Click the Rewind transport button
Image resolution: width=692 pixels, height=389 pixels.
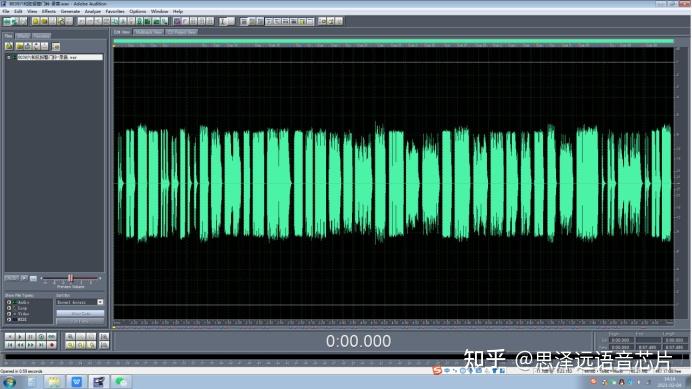point(20,345)
